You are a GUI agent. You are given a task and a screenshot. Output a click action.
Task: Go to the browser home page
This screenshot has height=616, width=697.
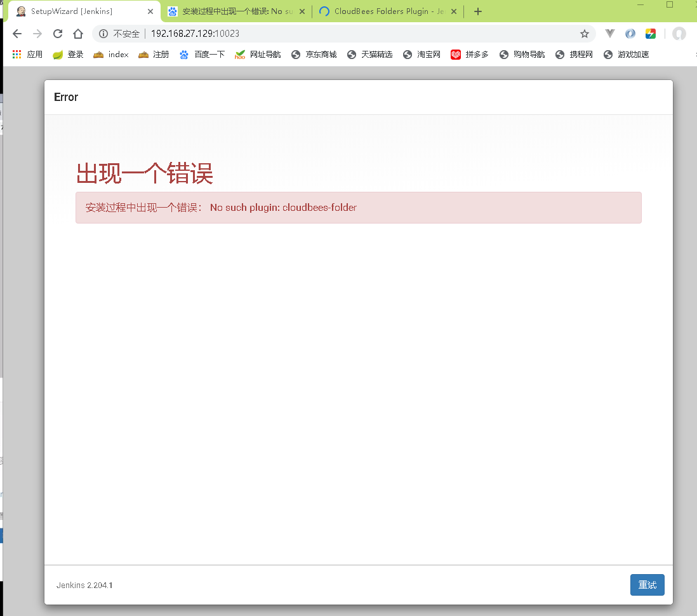pyautogui.click(x=78, y=34)
